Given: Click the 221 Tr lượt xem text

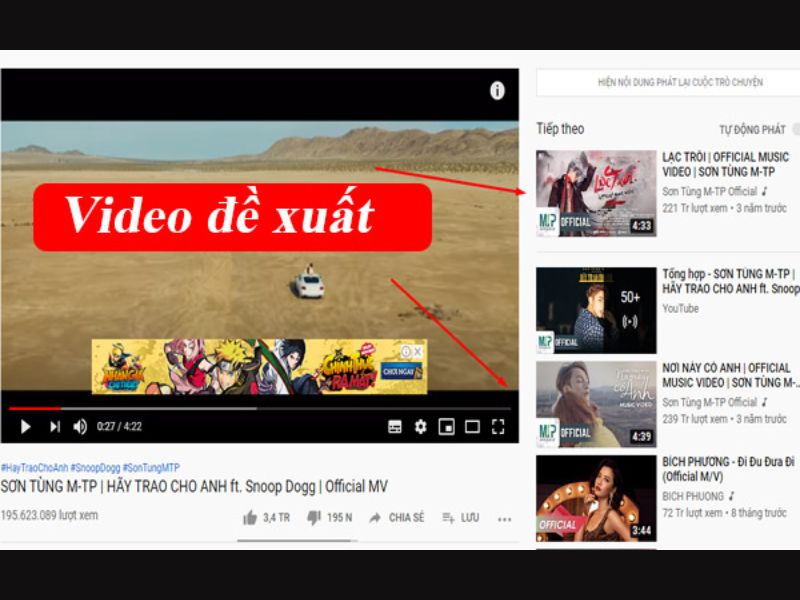Looking at the screenshot, I should point(694,208).
